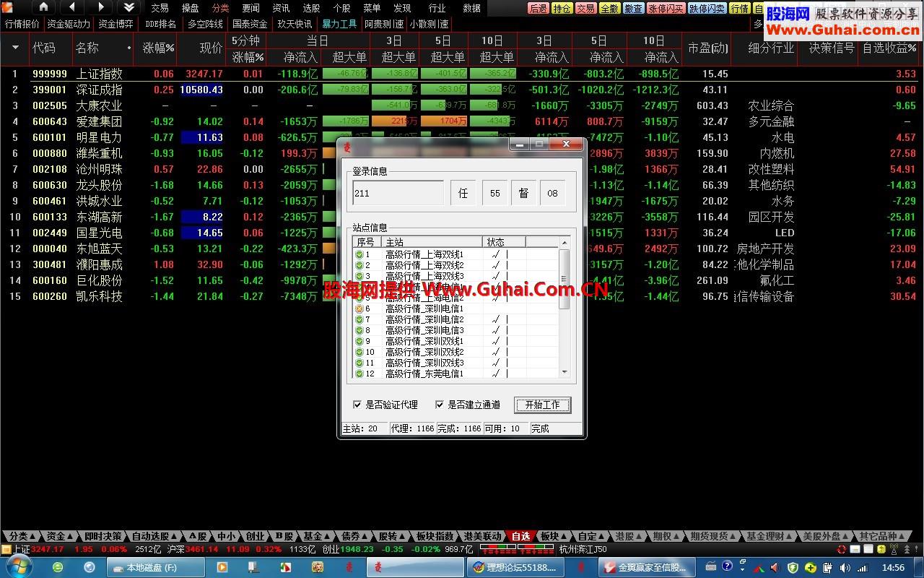Switch to 资金驱动力 tab
924x578 pixels.
(x=69, y=24)
